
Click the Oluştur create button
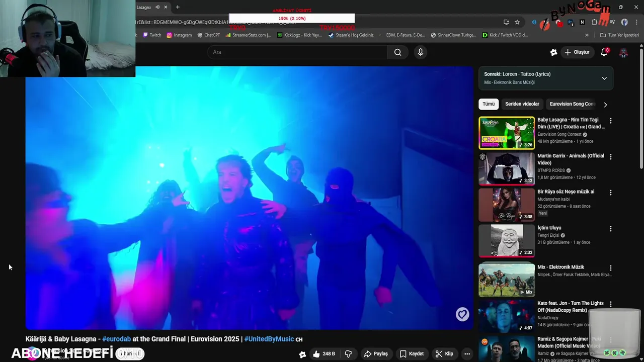(x=577, y=52)
